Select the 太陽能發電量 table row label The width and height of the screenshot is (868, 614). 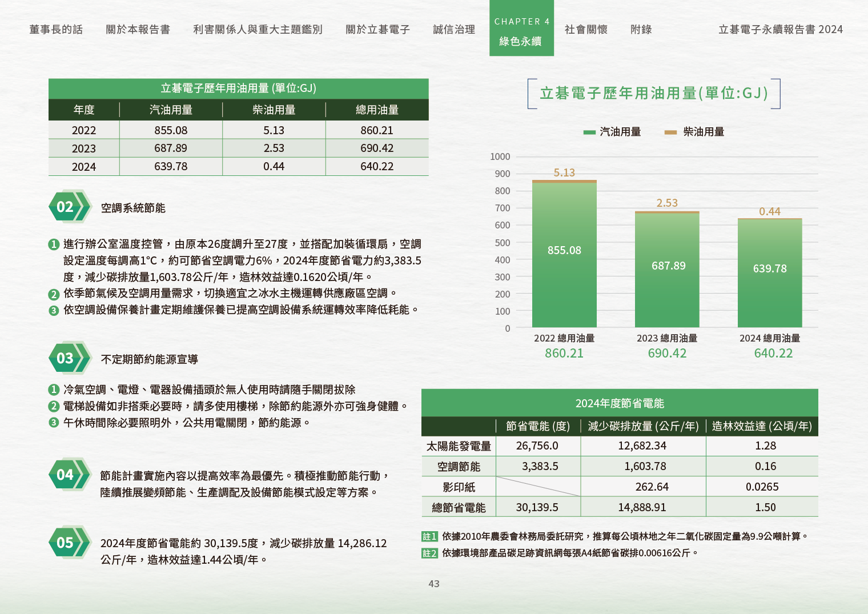[x=459, y=446]
